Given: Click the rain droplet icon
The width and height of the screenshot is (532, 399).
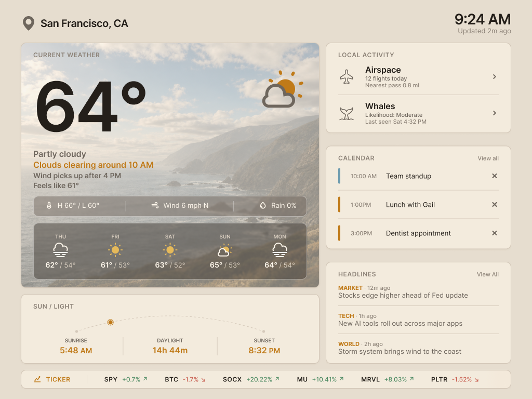Looking at the screenshot, I should coord(262,205).
